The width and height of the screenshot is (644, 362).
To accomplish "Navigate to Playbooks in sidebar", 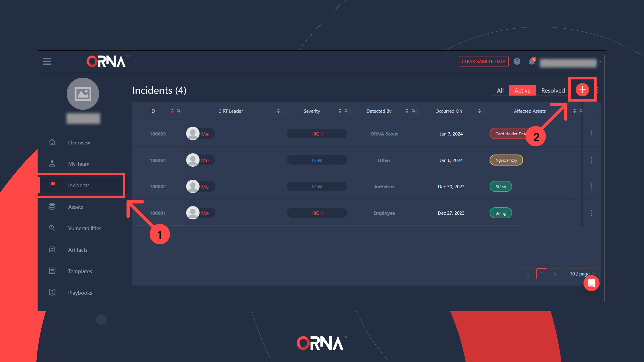I will pyautogui.click(x=80, y=292).
